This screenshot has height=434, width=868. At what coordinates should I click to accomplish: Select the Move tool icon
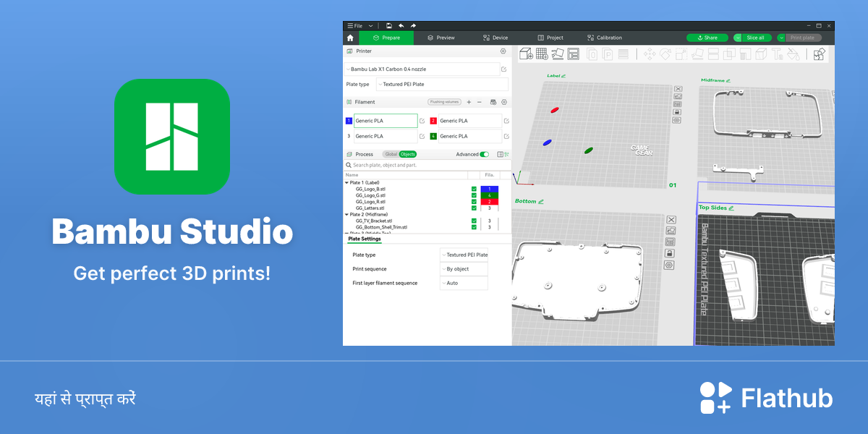650,54
